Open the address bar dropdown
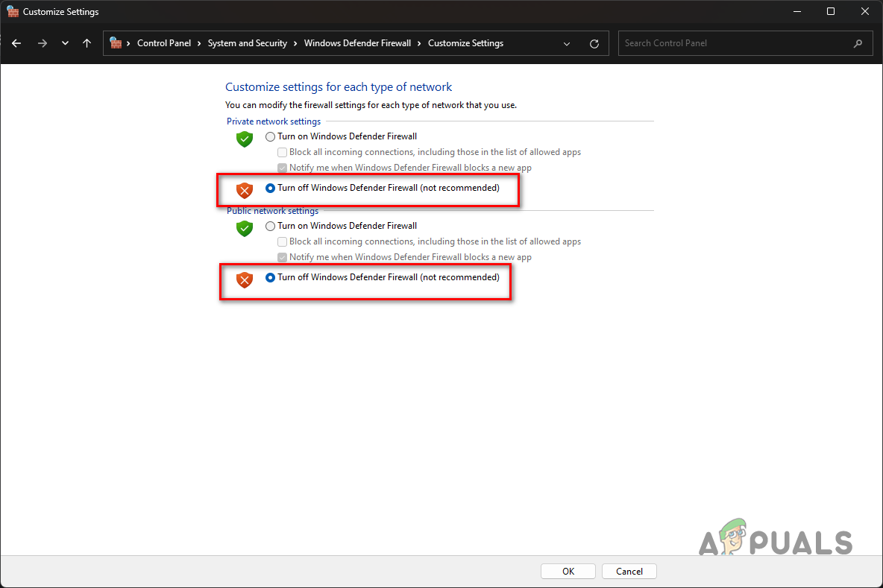The image size is (883, 588). coord(566,43)
